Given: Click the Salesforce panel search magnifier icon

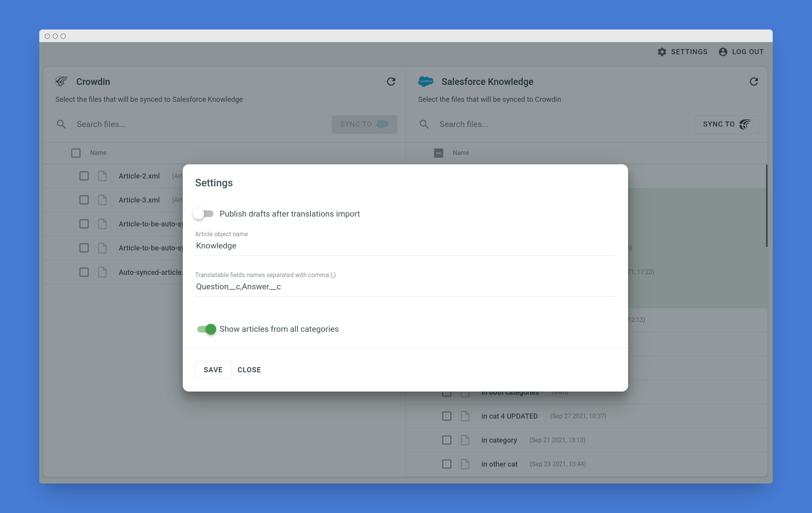Looking at the screenshot, I should [424, 124].
